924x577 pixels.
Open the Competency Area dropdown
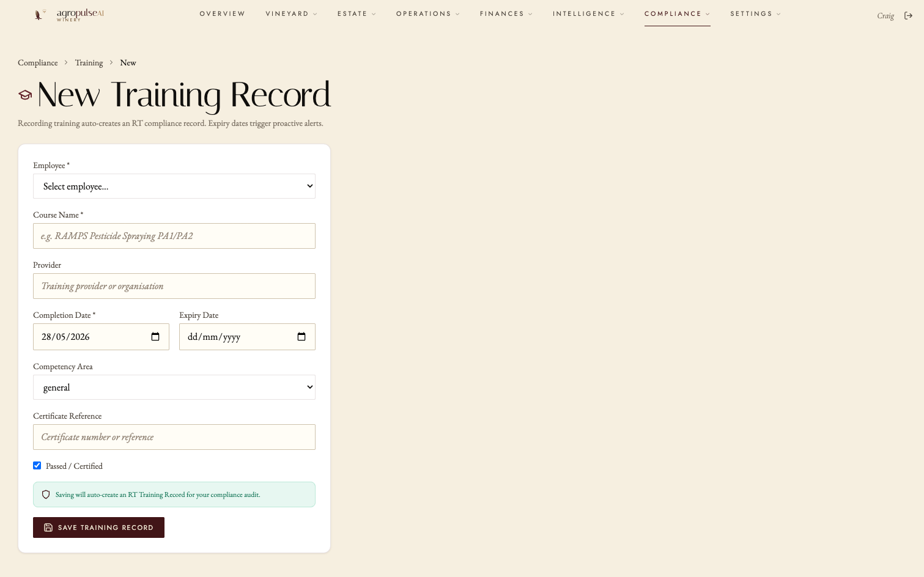[174, 388]
